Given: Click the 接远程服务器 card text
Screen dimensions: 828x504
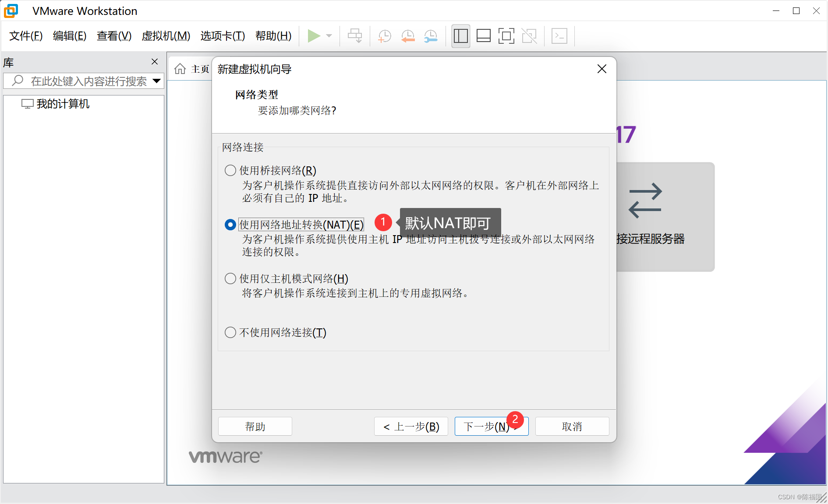Looking at the screenshot, I should (x=651, y=239).
